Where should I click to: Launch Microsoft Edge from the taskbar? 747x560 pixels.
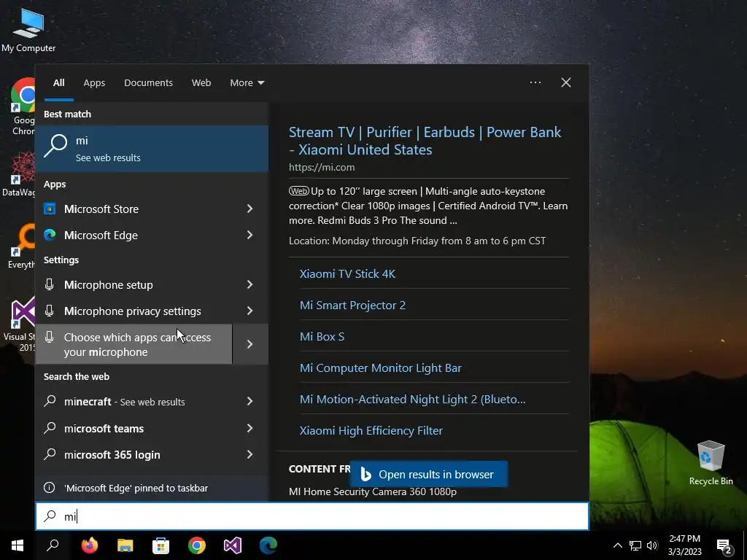click(x=268, y=545)
